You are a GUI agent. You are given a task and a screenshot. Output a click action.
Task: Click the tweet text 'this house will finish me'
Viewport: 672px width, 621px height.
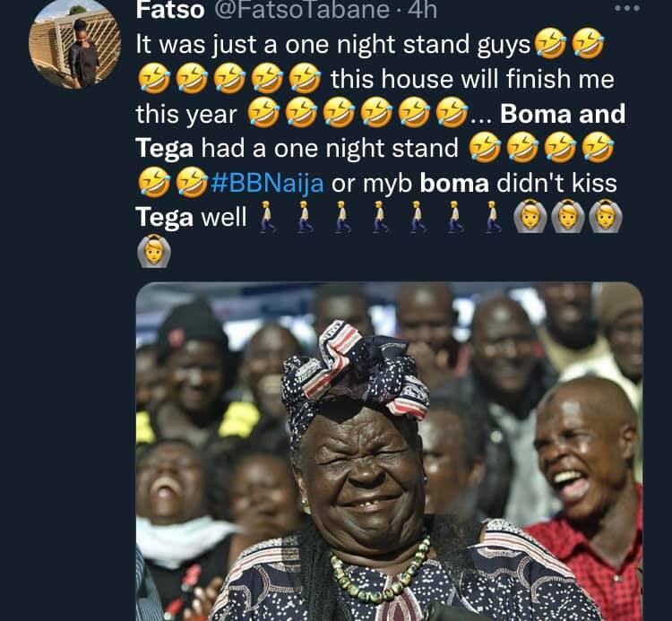coord(472,79)
